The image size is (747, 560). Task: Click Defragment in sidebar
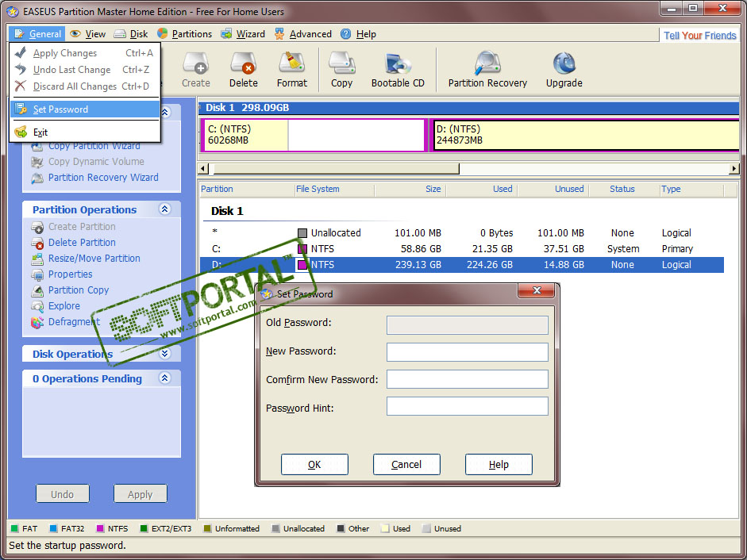click(74, 322)
